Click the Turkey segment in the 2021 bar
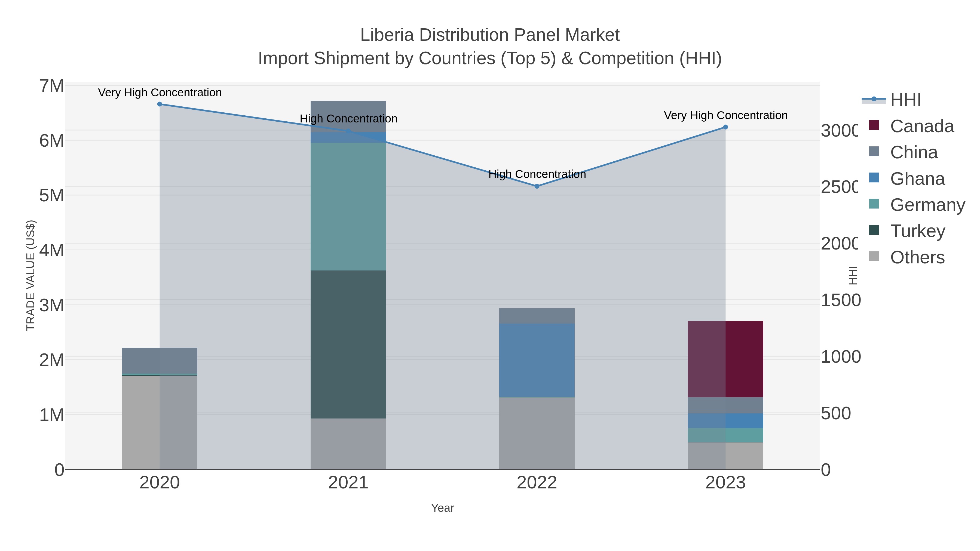 [348, 344]
